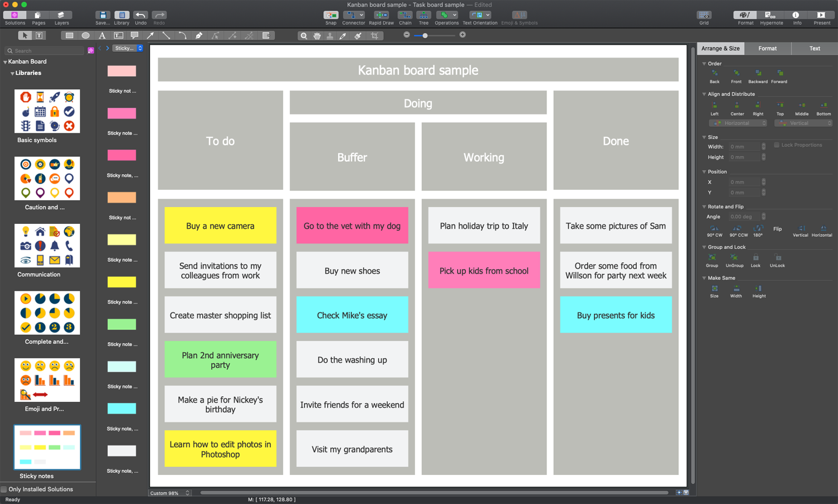Choose the arrow Select tool
This screenshot has width=838, height=504.
[25, 35]
